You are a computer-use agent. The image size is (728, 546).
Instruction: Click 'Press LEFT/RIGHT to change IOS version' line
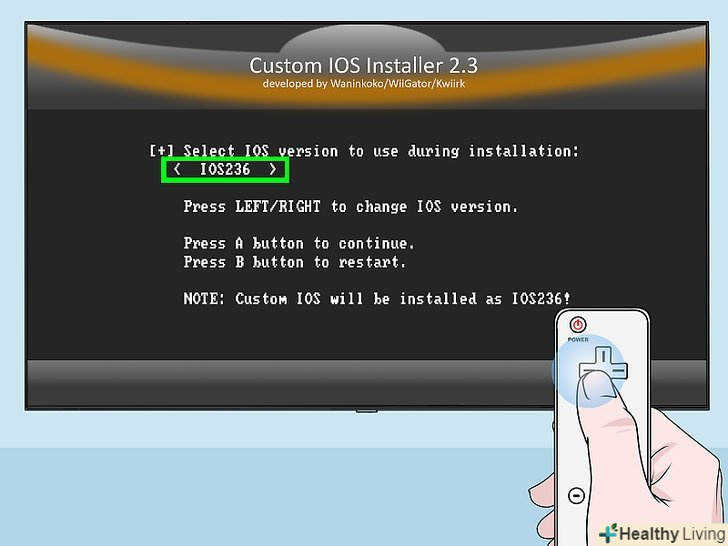(351, 206)
